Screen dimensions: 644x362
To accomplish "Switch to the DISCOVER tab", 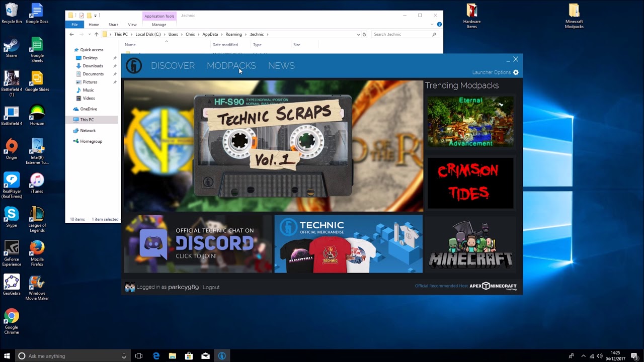I will pyautogui.click(x=173, y=66).
